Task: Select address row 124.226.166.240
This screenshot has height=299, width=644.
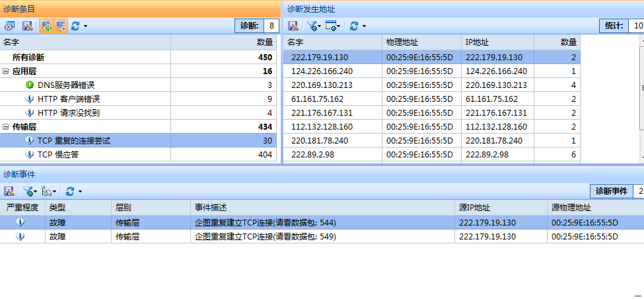Action: (x=432, y=71)
